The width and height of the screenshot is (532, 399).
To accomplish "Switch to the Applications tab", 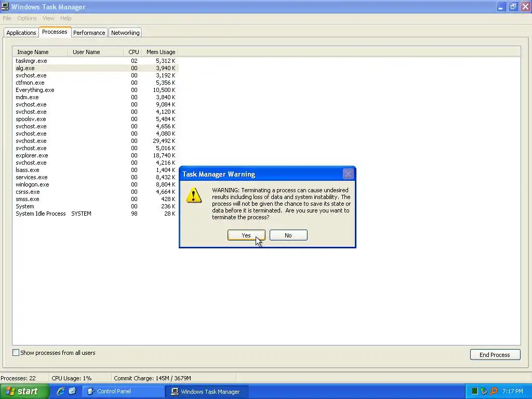I will [x=21, y=33].
